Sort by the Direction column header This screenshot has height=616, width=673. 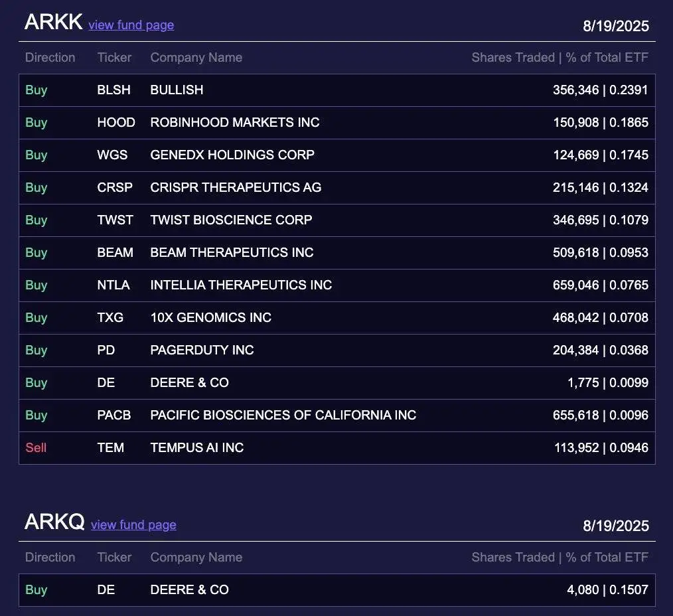[x=50, y=58]
